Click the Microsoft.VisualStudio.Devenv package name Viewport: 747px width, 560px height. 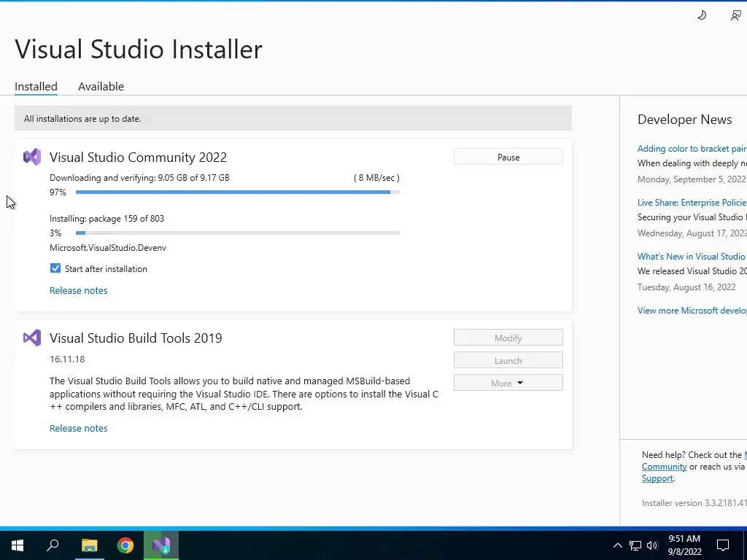coord(108,248)
